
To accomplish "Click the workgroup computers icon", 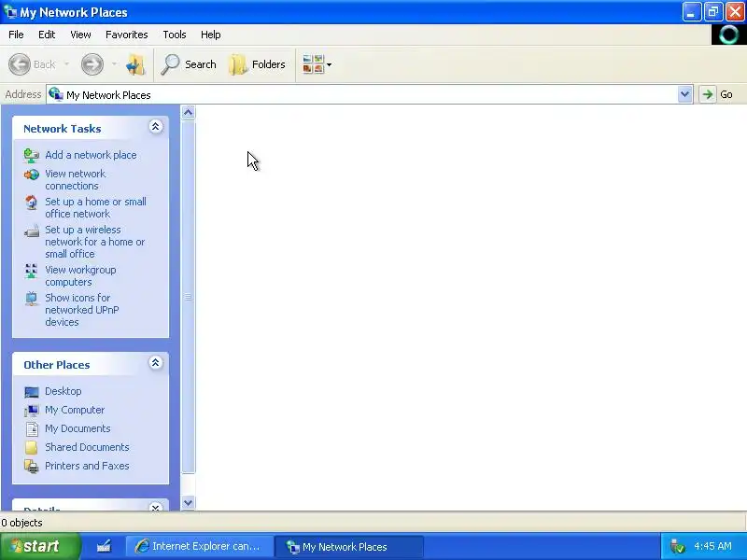I will [x=32, y=271].
